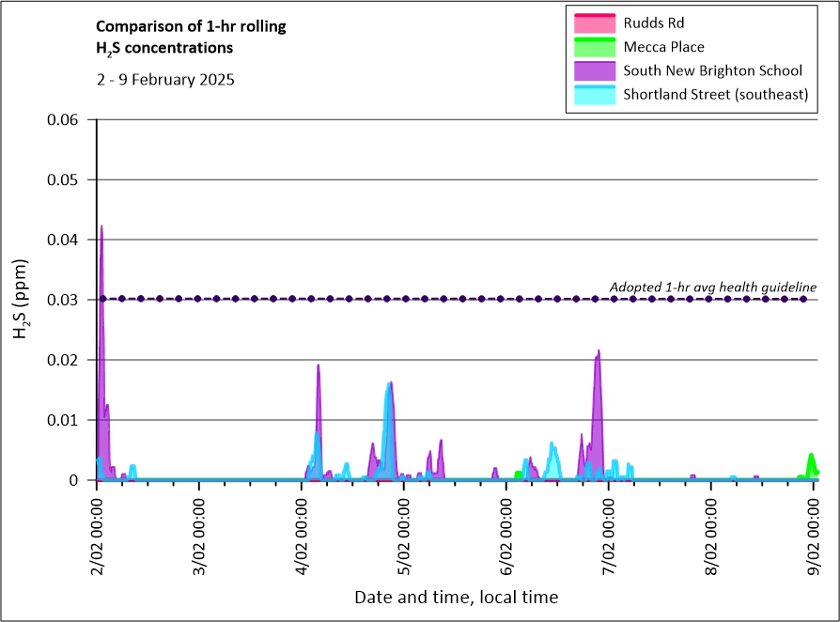Click the 5/02 00:00 x-axis tick label
The image size is (840, 622).
405,531
